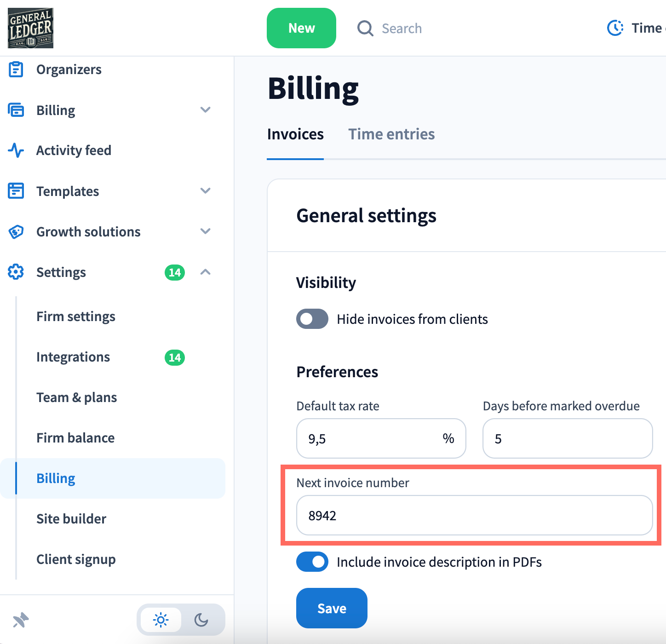Click the pin sidebar icon
Screen dimensions: 666x644
coord(21,620)
